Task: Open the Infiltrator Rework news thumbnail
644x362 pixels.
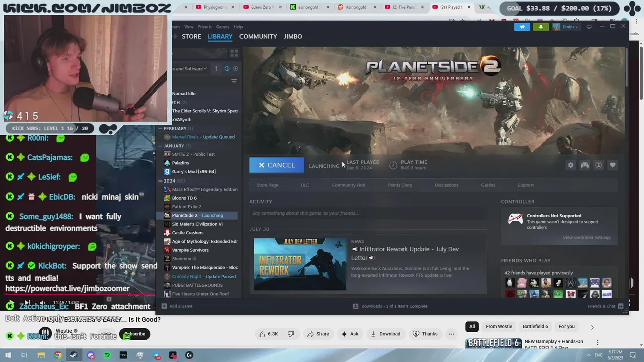Action: (x=300, y=264)
